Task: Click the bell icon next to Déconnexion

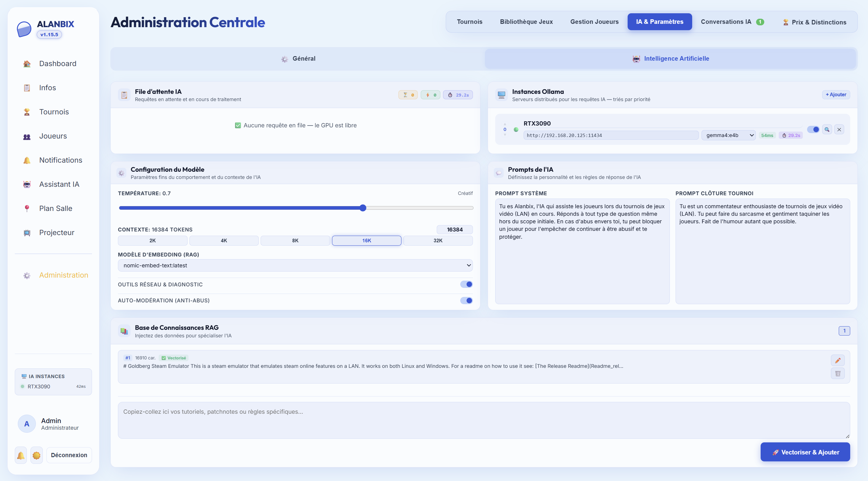Action: (x=21, y=455)
